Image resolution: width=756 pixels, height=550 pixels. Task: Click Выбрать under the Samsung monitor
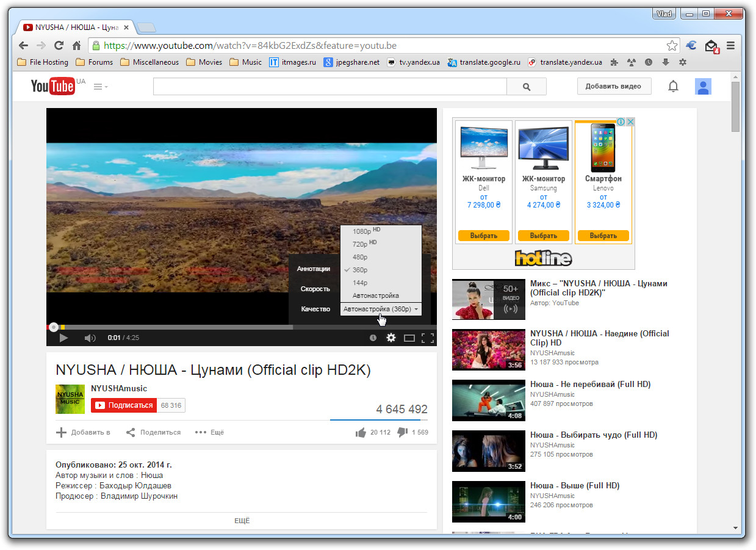[x=544, y=236]
